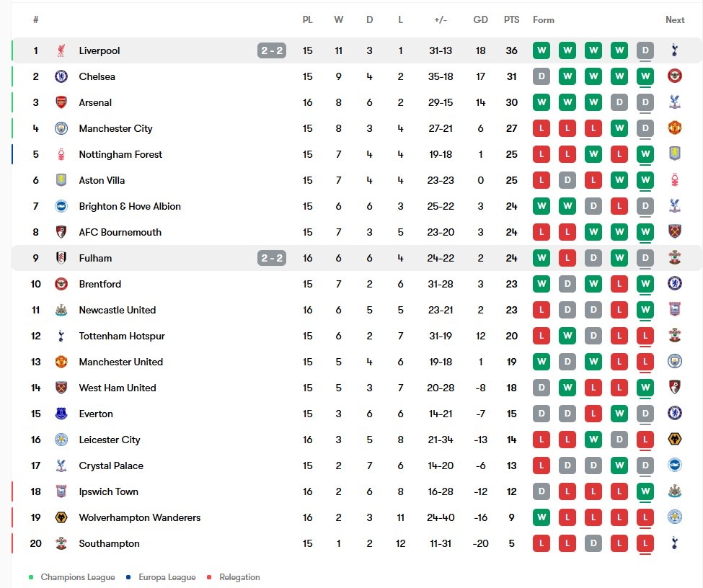
Task: Click the West Ham United crest in row 14
Action: pos(61,388)
